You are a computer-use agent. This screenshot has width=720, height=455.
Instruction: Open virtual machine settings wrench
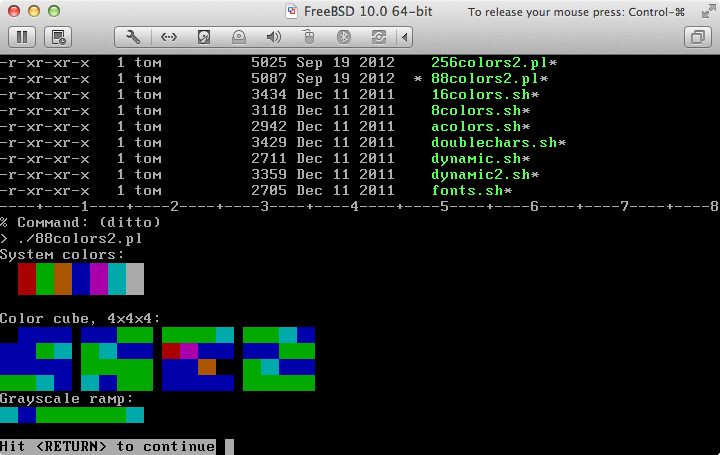pos(134,37)
